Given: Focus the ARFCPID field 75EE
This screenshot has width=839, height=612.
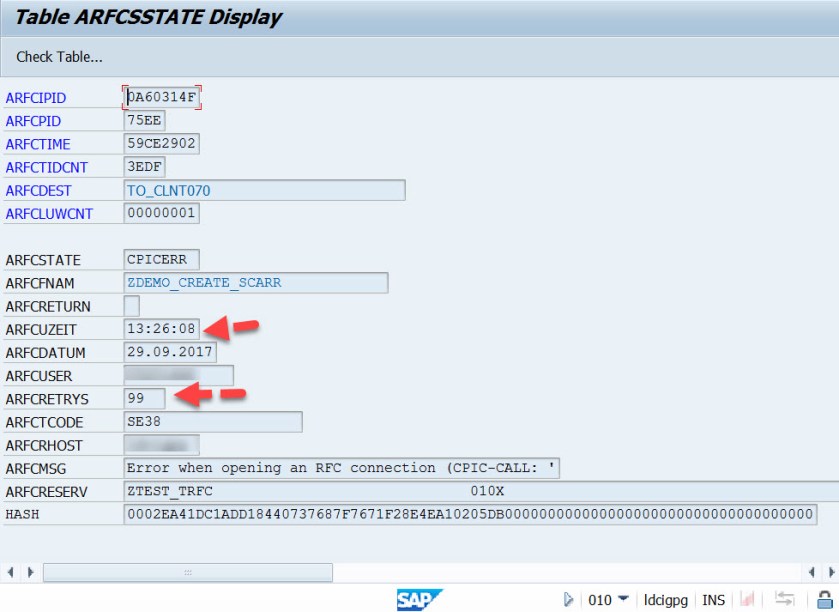Looking at the screenshot, I should point(144,120).
